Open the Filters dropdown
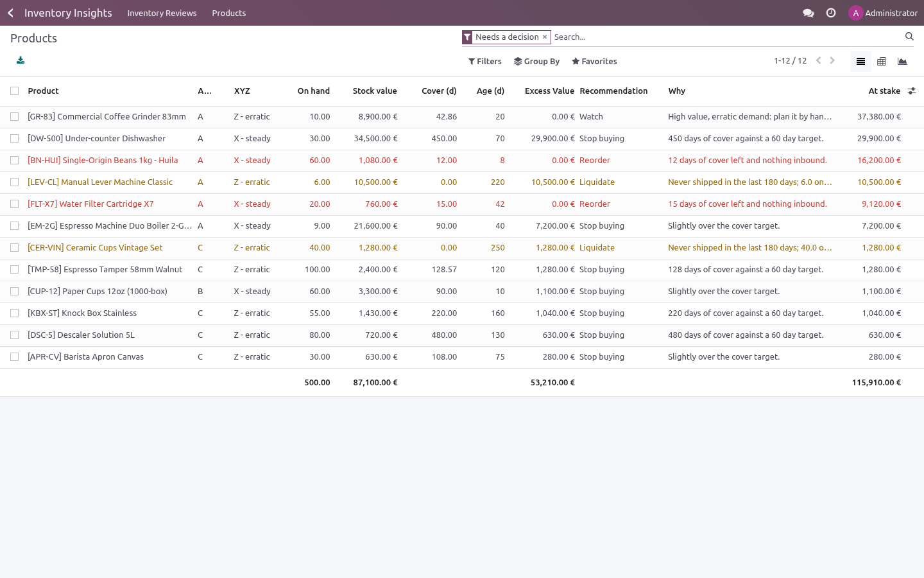 click(485, 62)
